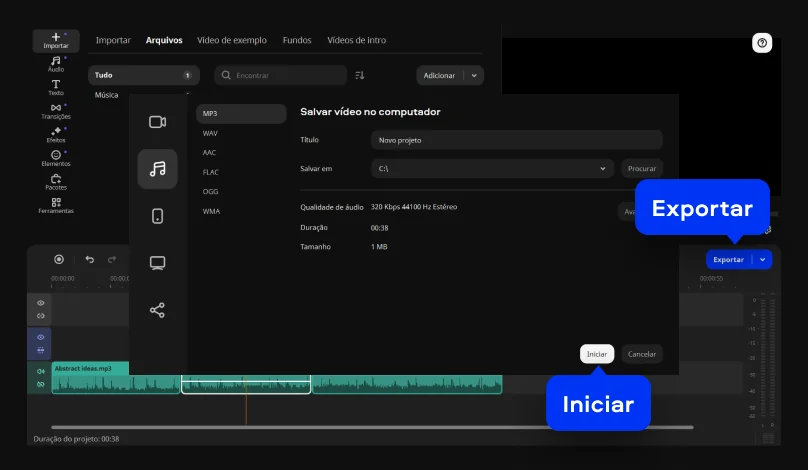Click the record button above the timeline
Image resolution: width=808 pixels, height=470 pixels.
tap(59, 259)
